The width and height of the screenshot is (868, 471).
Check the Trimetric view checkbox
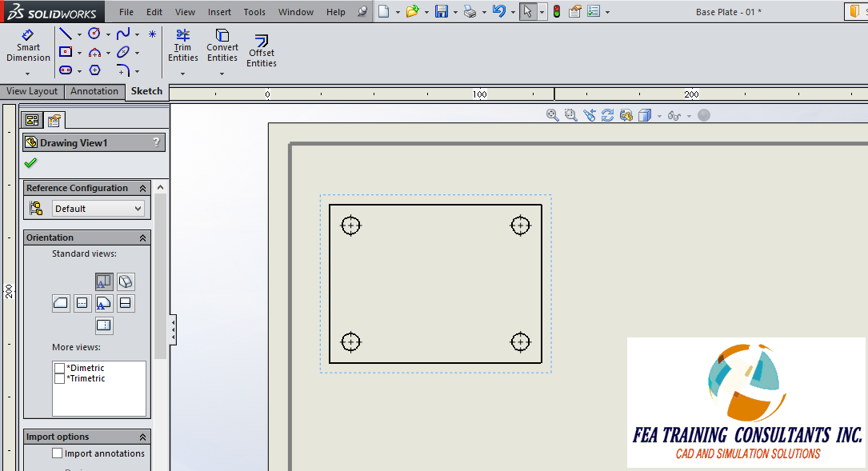[59, 377]
